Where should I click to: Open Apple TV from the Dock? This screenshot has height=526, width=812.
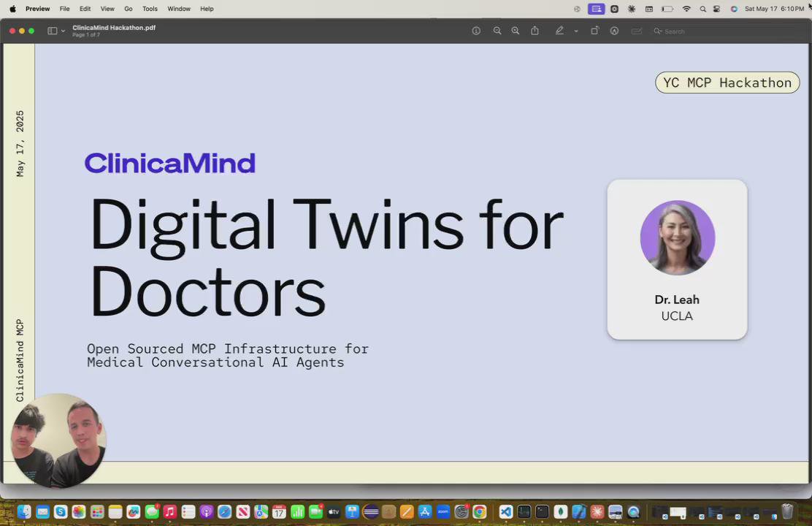(x=334, y=512)
